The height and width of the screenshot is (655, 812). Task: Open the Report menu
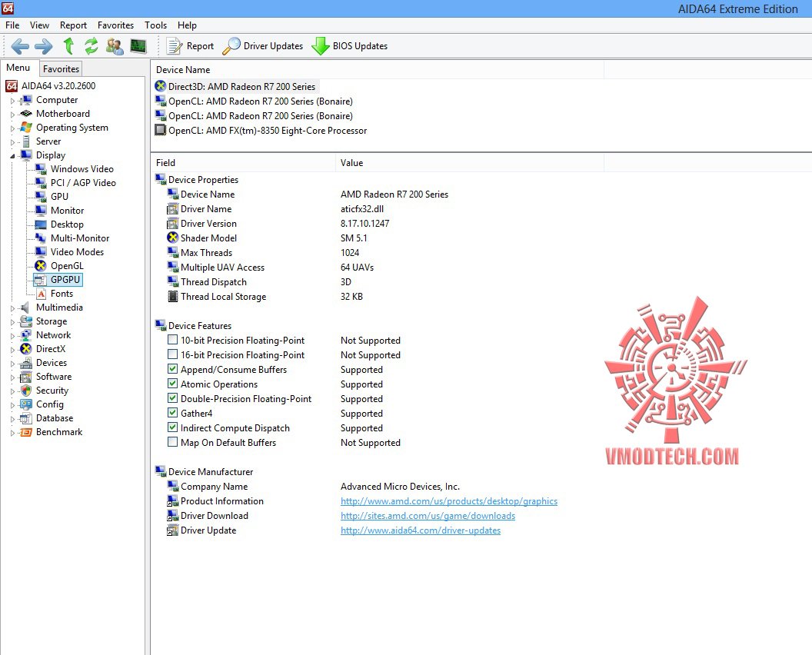73,25
